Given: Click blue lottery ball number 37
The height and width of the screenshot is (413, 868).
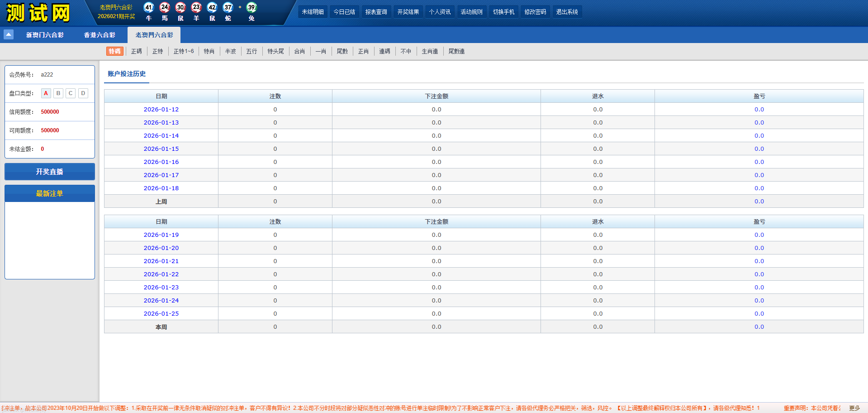Looking at the screenshot, I should pyautogui.click(x=228, y=7).
